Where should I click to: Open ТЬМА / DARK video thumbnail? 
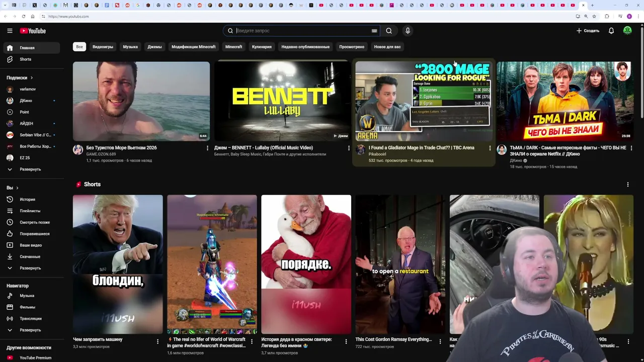[565, 101]
